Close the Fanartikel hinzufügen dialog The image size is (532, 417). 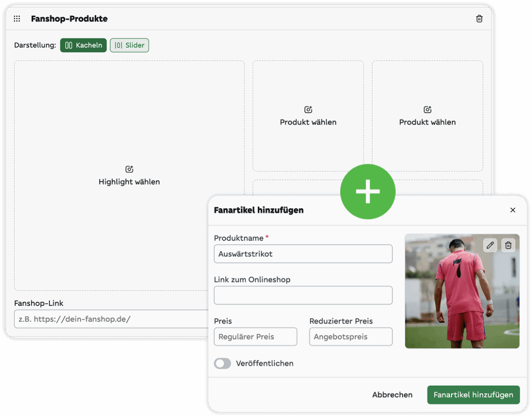point(513,210)
